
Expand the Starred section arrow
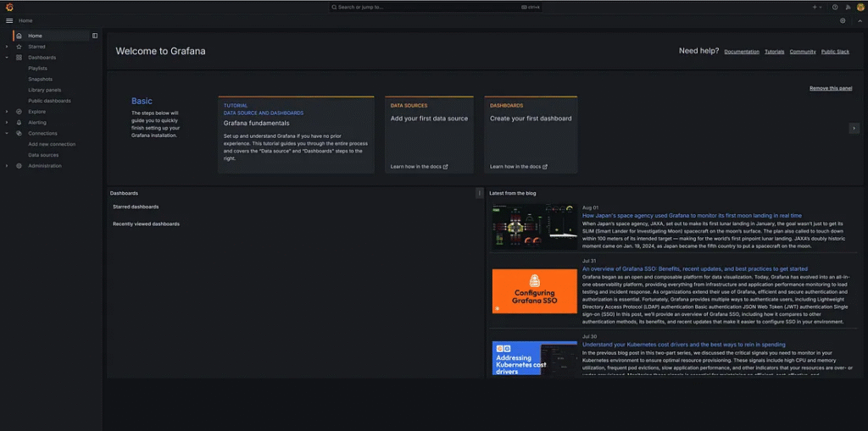point(7,47)
